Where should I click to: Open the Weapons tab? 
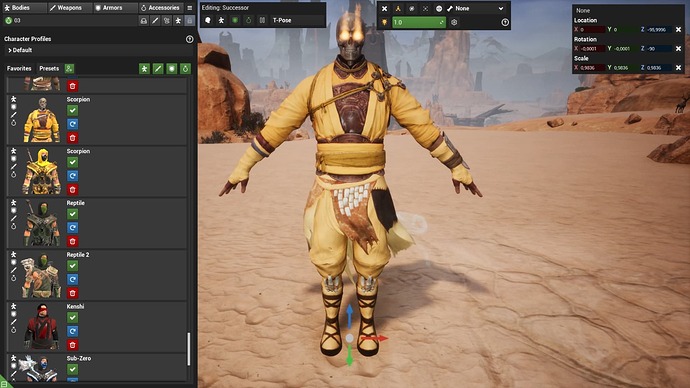tap(70, 8)
